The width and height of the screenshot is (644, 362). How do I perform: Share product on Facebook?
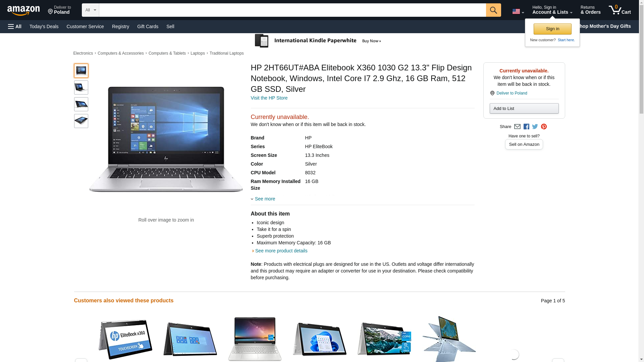click(526, 127)
